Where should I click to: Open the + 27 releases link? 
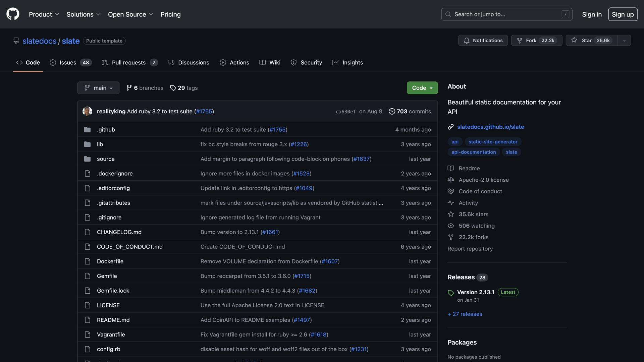(465, 314)
